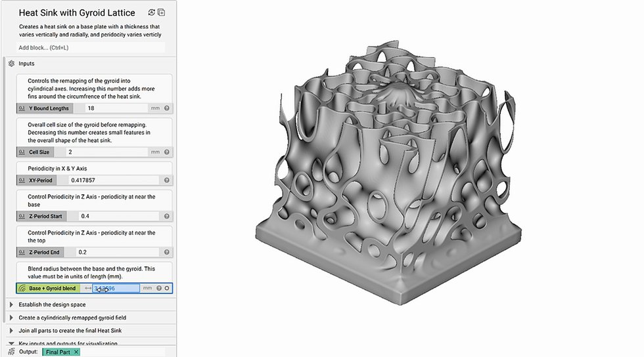Click the blend icon on Base + Gyroid blend
This screenshot has width=644, height=357.
click(22, 289)
